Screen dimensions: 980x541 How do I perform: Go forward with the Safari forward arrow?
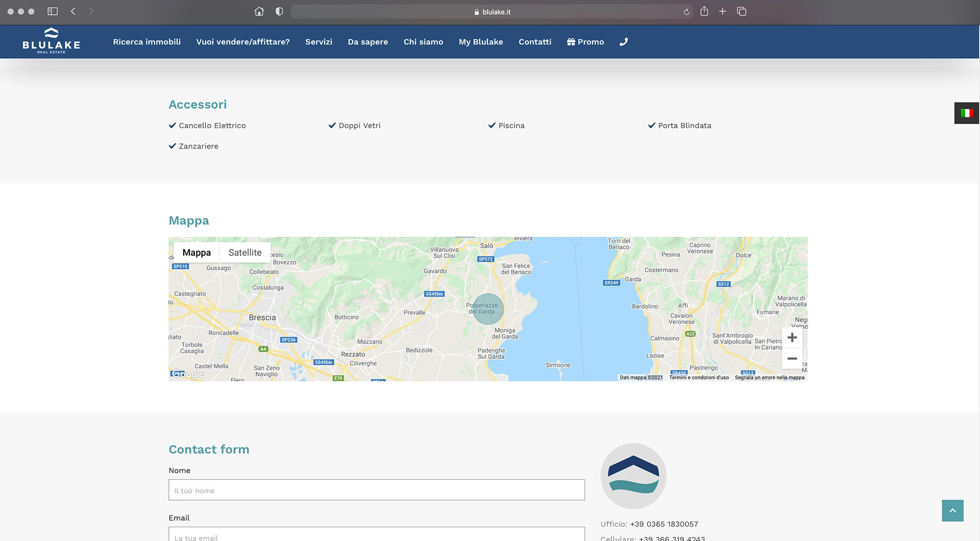(91, 11)
